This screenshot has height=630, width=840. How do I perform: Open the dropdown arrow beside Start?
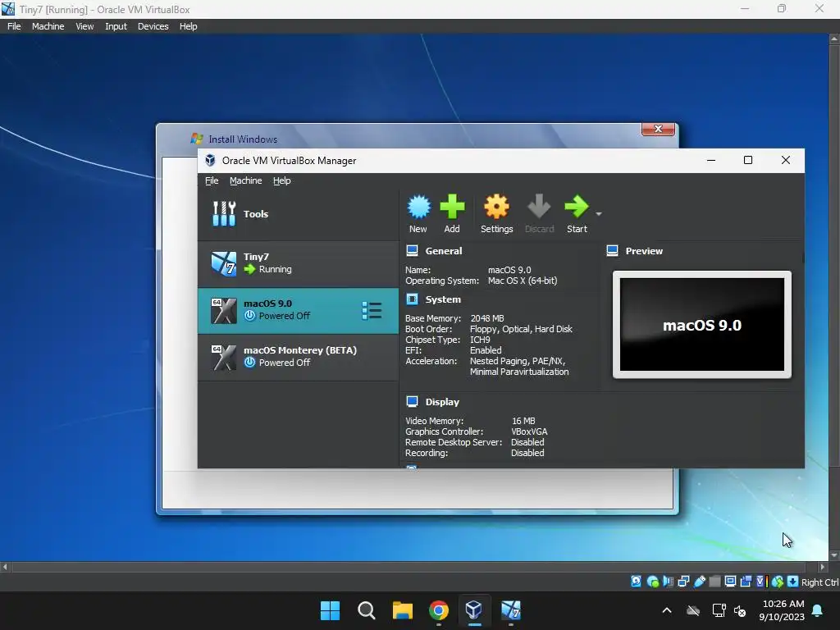click(599, 214)
